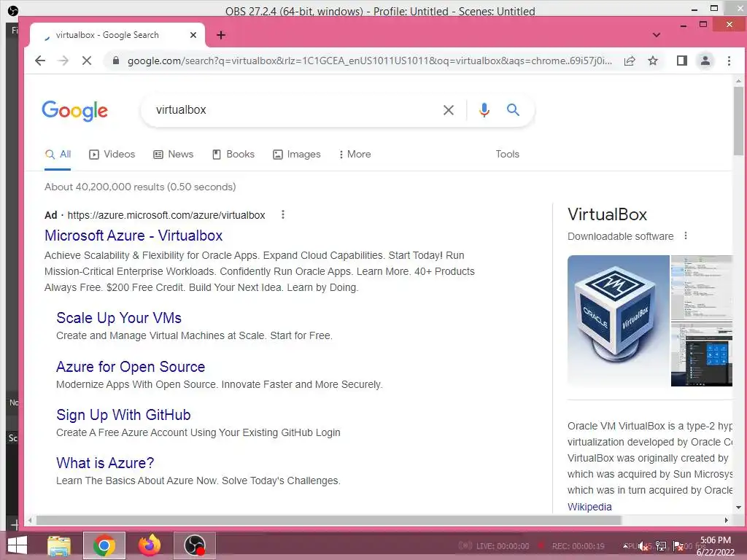Start voice search with microphone

coord(484,110)
